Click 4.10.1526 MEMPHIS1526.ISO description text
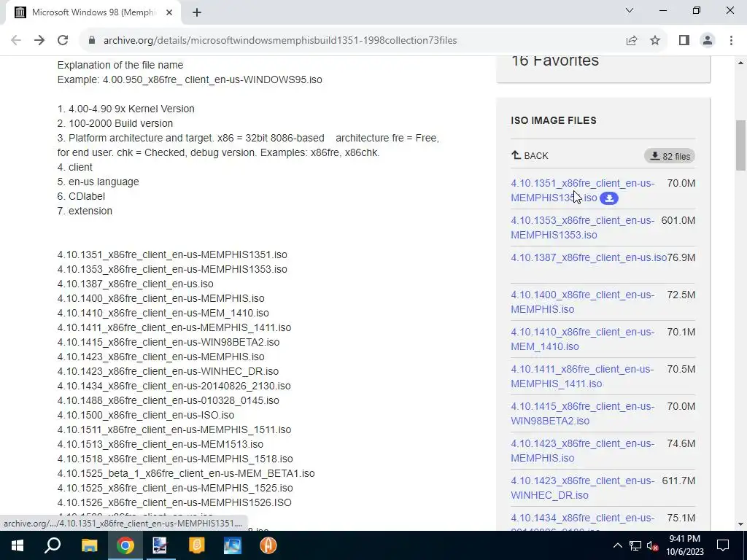This screenshot has width=747, height=560. click(174, 502)
